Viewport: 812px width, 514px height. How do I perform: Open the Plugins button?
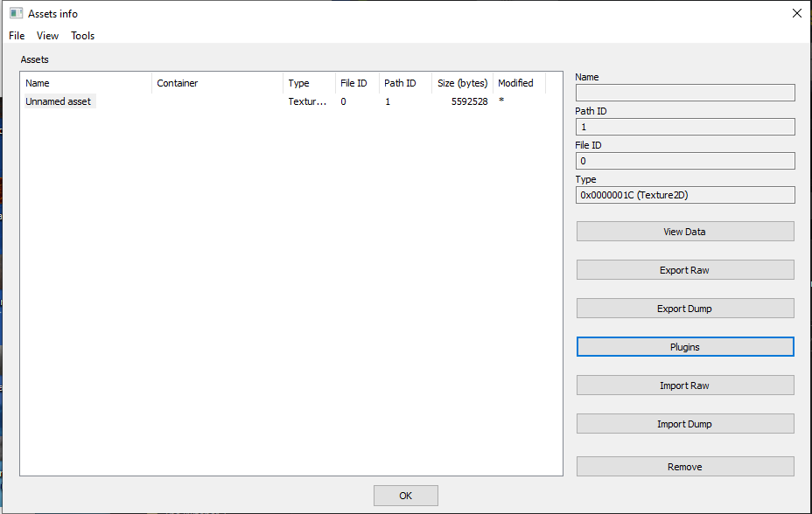[685, 346]
